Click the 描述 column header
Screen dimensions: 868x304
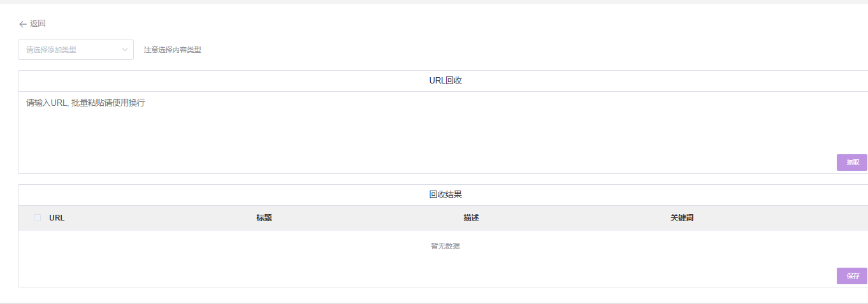[x=471, y=218]
